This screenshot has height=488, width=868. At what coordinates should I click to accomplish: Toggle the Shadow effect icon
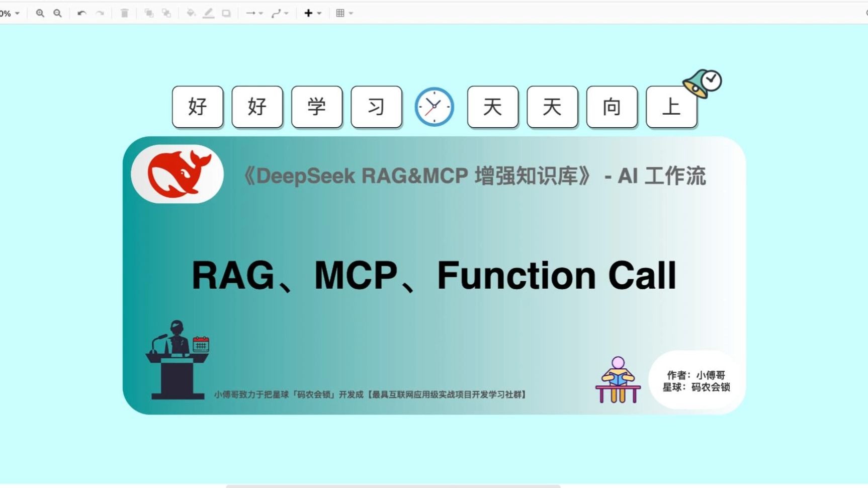227,14
